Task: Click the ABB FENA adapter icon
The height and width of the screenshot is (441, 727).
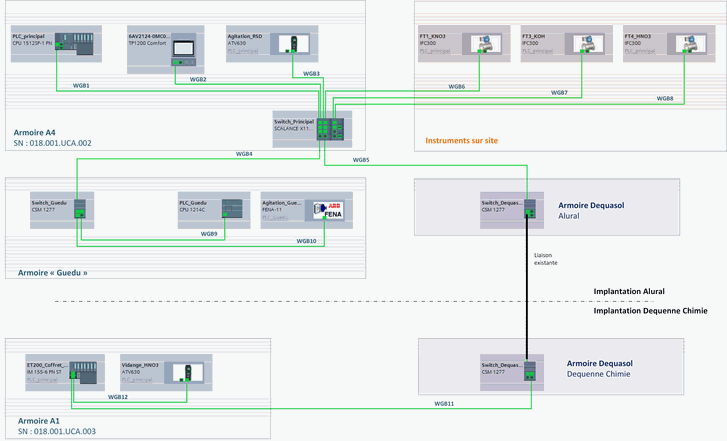Action: pos(328,211)
